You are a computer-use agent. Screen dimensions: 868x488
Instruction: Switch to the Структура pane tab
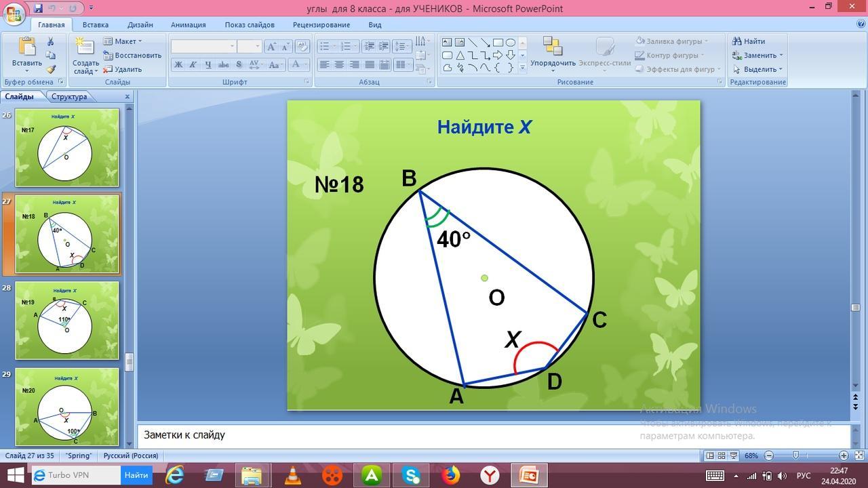coord(69,96)
